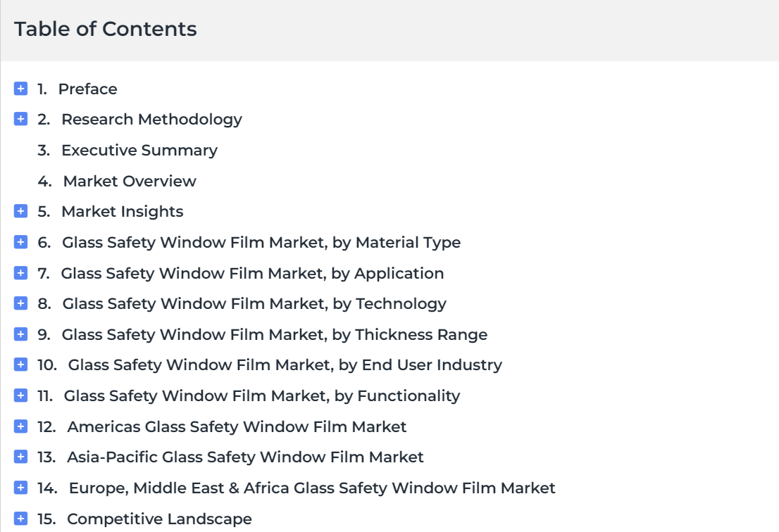Click plus icon beside Market Insights
Image resolution: width=779 pixels, height=532 pixels.
point(20,211)
